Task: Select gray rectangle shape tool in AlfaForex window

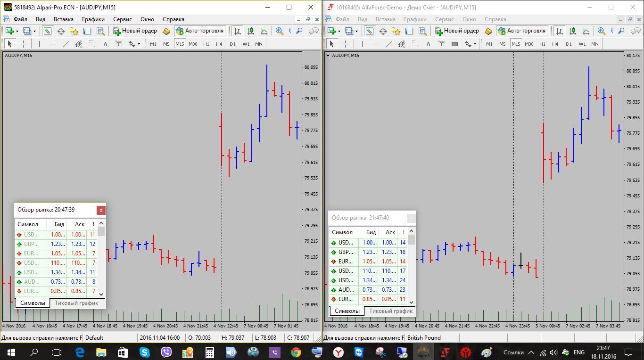Action: (454, 44)
